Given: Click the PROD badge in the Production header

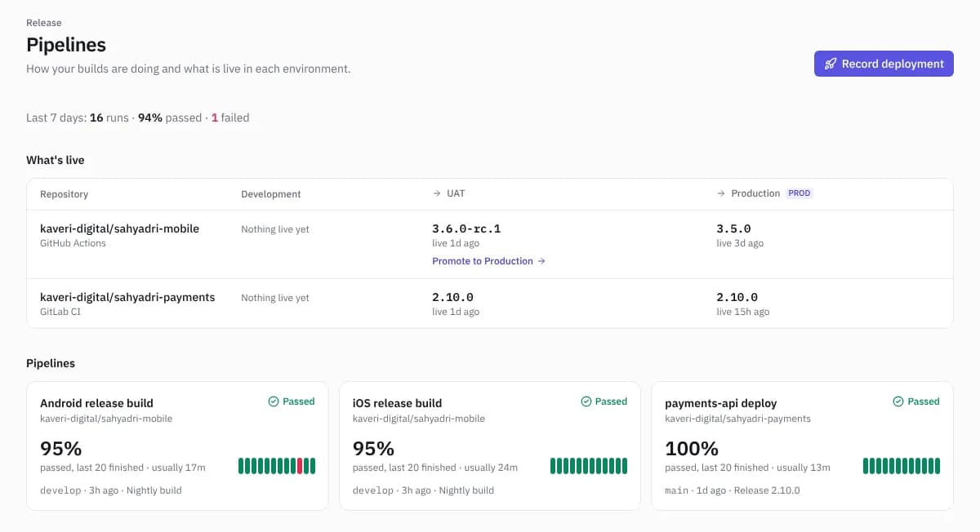Looking at the screenshot, I should pos(800,193).
